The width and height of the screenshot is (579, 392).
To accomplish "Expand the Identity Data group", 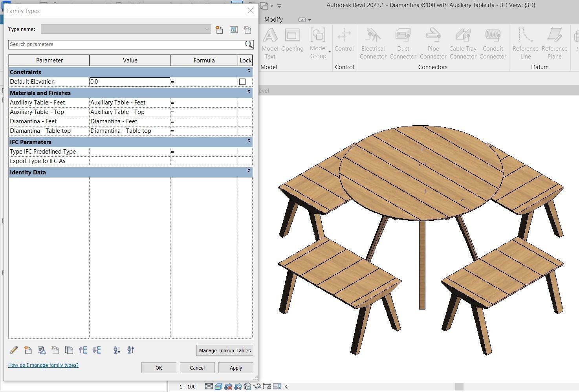I will [x=249, y=171].
